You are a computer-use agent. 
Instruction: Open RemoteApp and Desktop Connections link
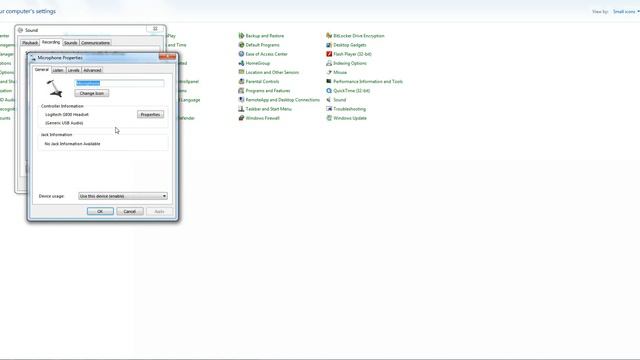282,100
